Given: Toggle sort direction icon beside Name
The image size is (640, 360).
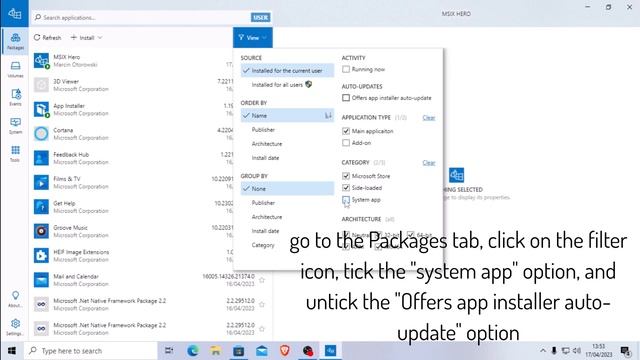Looking at the screenshot, I should pos(328,116).
